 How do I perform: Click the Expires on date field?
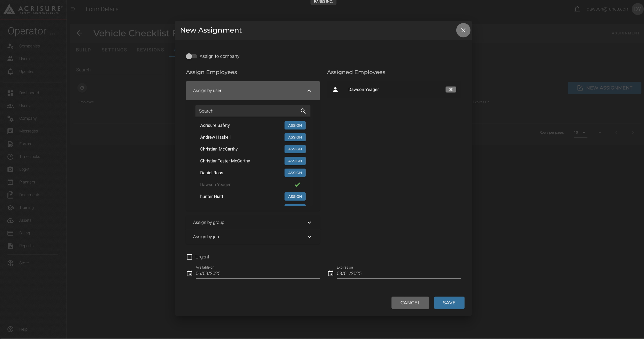[399, 273]
